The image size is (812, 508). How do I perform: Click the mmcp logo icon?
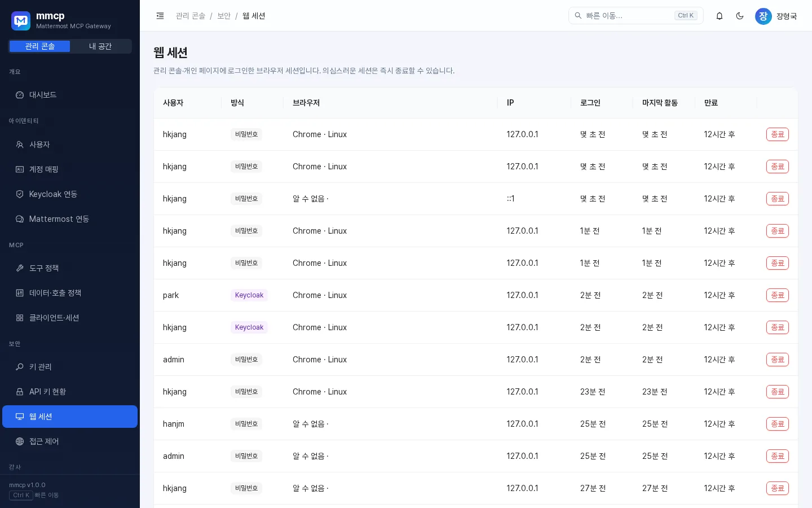point(21,21)
